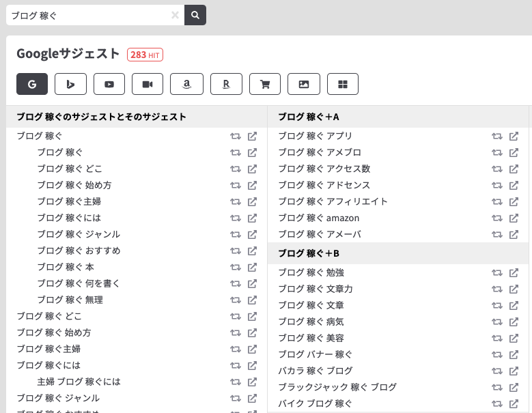The image size is (532, 413).
Task: Click keyword ブログ 稼ぐ アメーバ
Action: point(320,234)
